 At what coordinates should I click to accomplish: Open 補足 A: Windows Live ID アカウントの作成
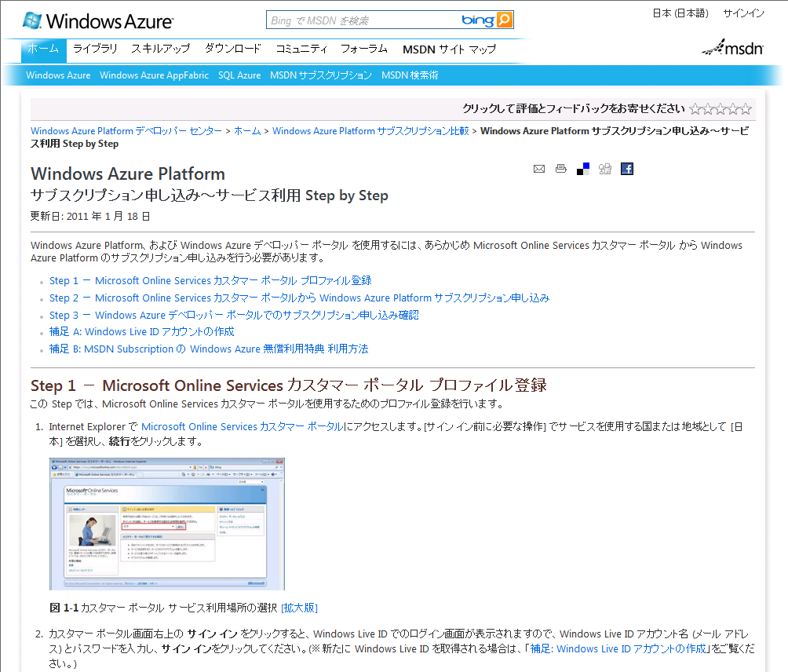coord(142,332)
